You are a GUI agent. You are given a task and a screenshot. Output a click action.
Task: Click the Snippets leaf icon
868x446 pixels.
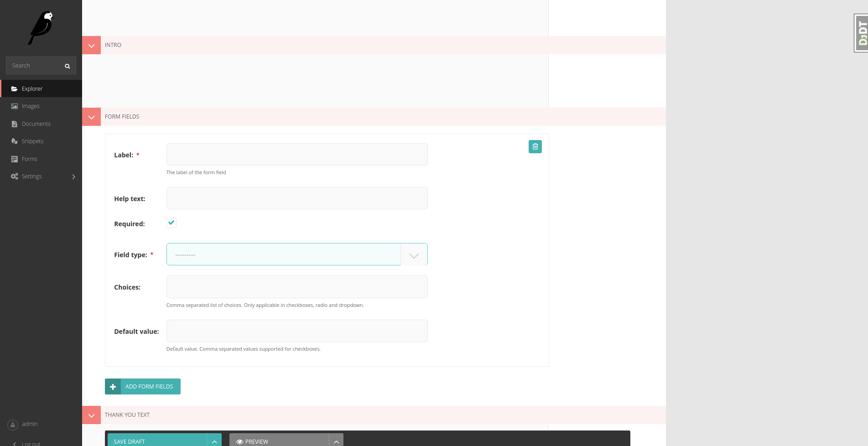pyautogui.click(x=15, y=141)
